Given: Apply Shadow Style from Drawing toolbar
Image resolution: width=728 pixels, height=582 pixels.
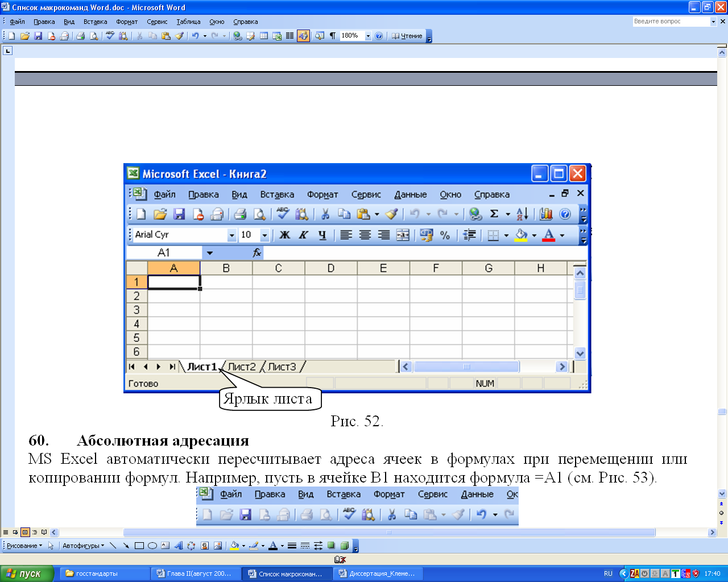Looking at the screenshot, I should pos(331,546).
